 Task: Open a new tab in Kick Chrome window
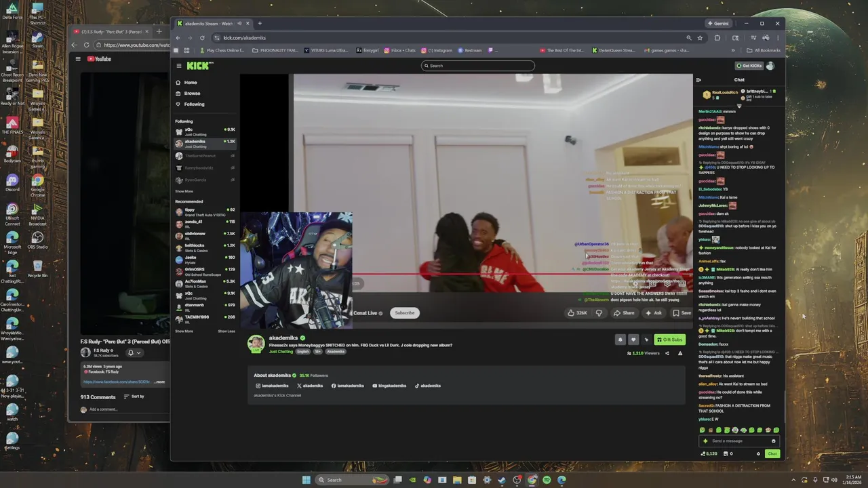pos(259,23)
